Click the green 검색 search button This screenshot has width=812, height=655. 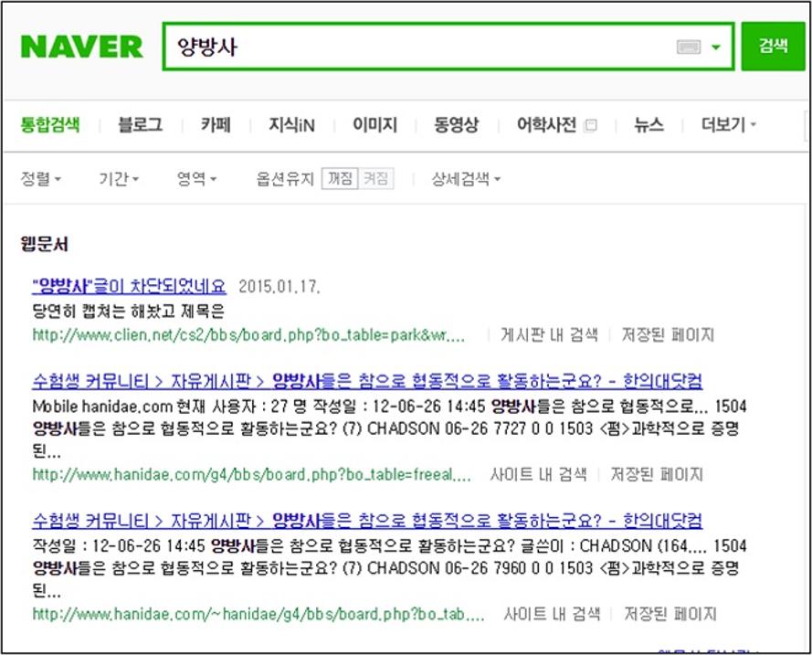[x=773, y=46]
